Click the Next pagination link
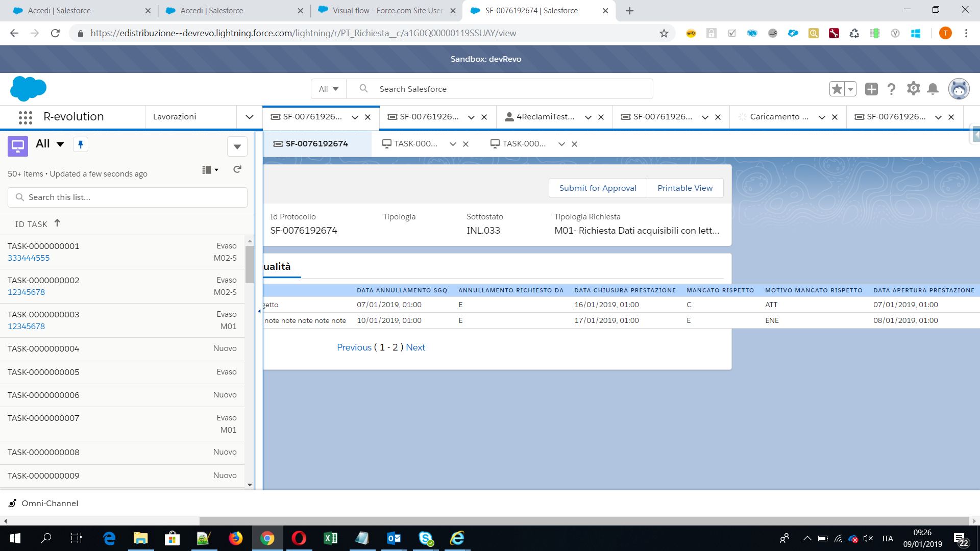 click(x=415, y=347)
